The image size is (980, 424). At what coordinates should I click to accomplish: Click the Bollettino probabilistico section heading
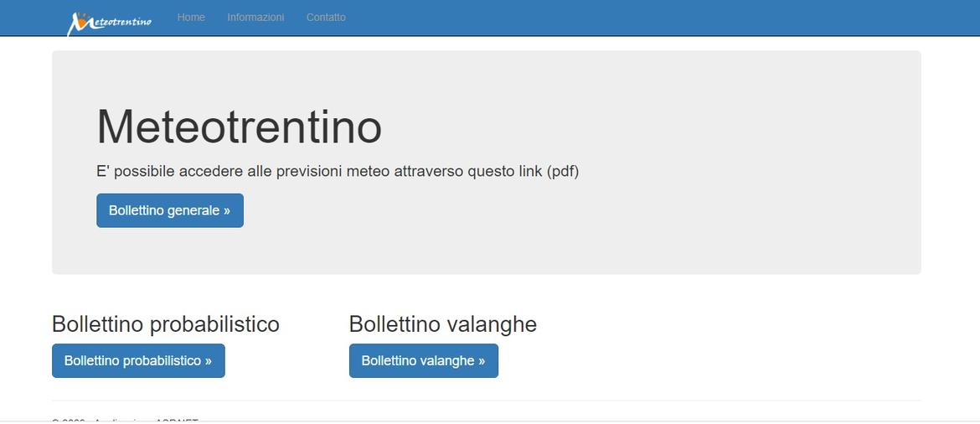pos(166,324)
